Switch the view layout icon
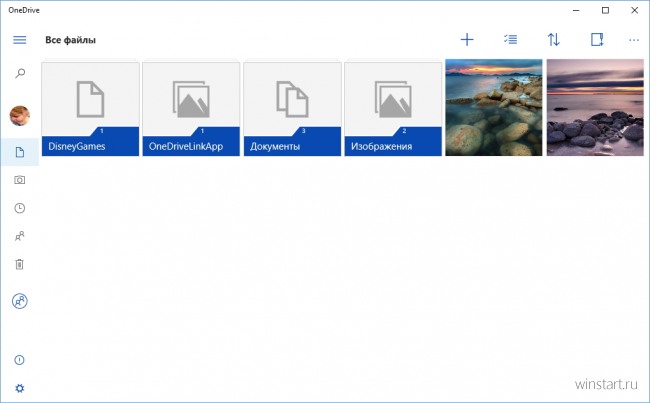The width and height of the screenshot is (650, 403). (597, 39)
